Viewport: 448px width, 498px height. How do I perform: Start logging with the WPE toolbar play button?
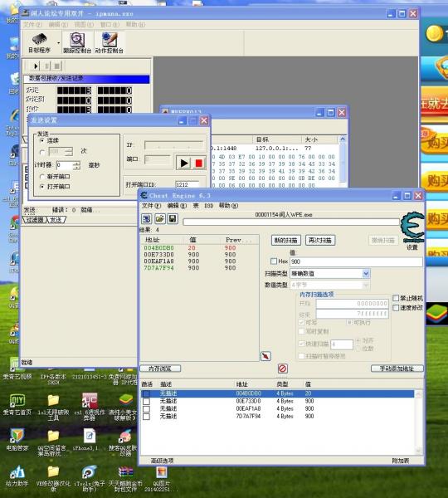36,66
